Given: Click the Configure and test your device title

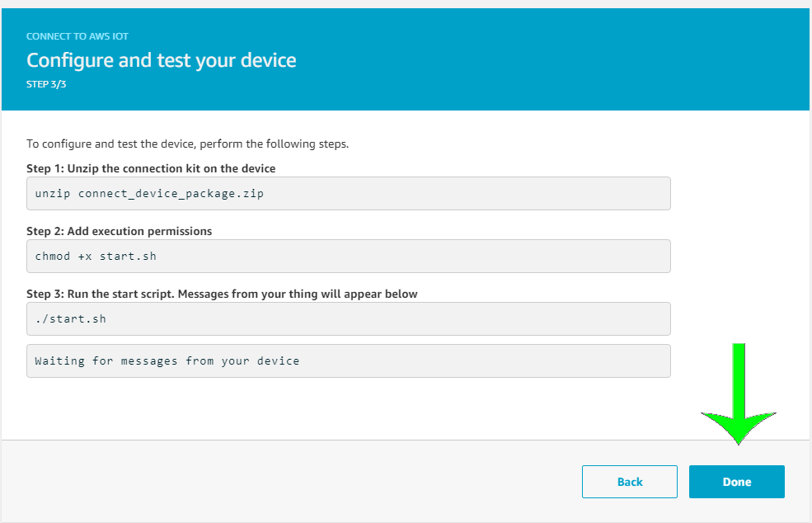Looking at the screenshot, I should (161, 60).
